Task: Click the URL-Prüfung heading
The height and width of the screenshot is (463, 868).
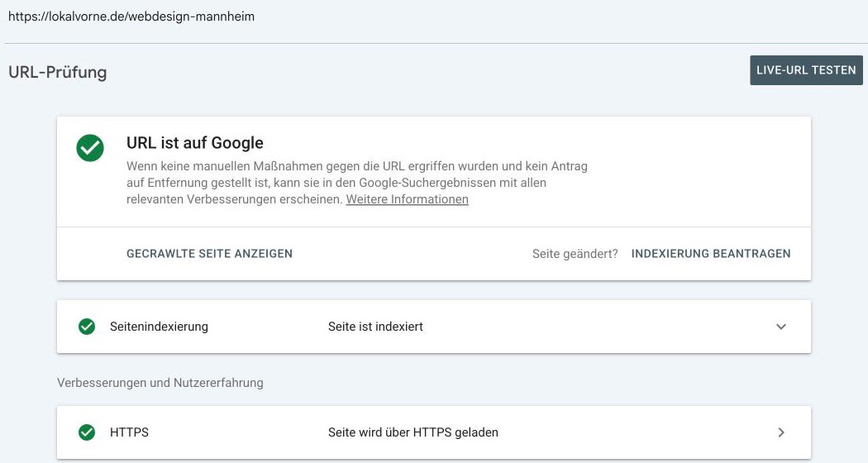Action: (x=58, y=72)
